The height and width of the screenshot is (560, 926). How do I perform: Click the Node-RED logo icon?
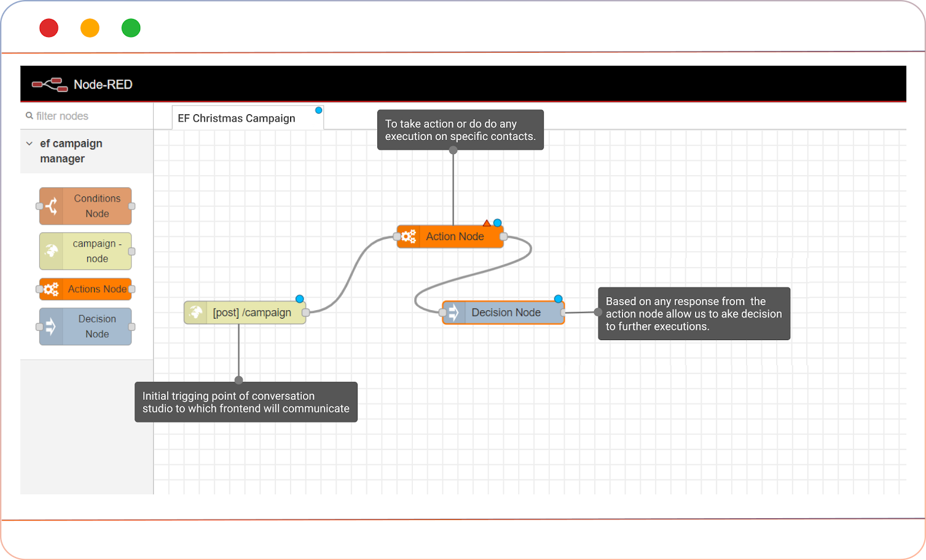pyautogui.click(x=50, y=85)
